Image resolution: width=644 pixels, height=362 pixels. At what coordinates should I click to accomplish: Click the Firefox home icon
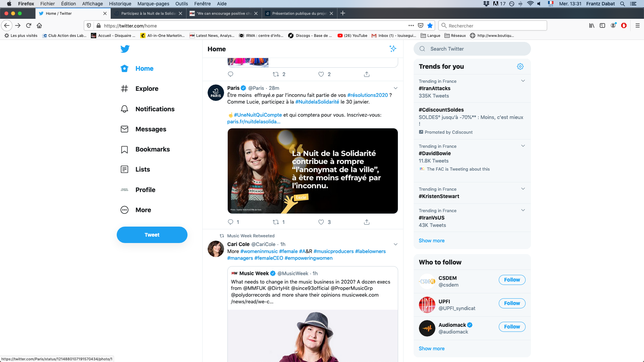pos(39,25)
